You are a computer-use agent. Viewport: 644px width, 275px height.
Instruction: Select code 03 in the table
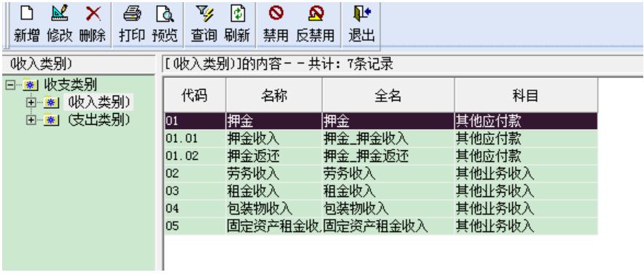click(195, 191)
